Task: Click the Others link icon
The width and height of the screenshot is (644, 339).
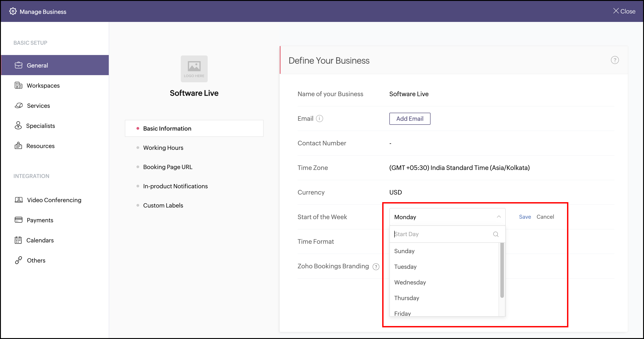Action: pos(19,260)
